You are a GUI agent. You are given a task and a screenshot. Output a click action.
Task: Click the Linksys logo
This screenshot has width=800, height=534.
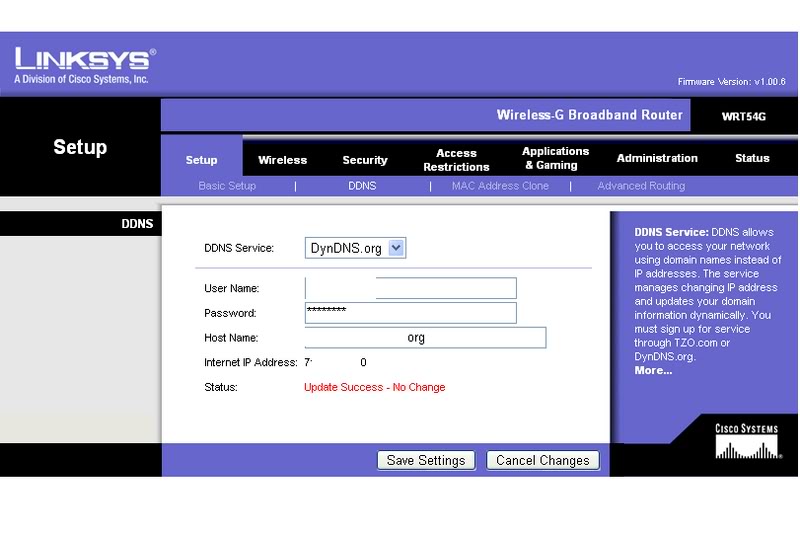[85, 59]
